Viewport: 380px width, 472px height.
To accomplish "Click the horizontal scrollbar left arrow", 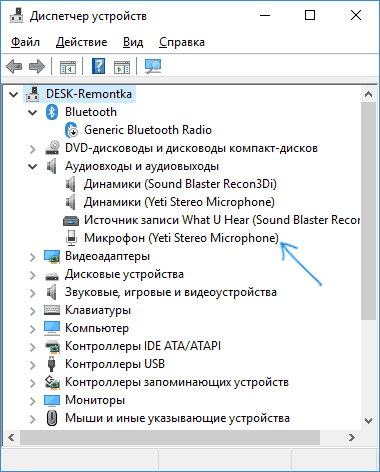I will (x=12, y=437).
